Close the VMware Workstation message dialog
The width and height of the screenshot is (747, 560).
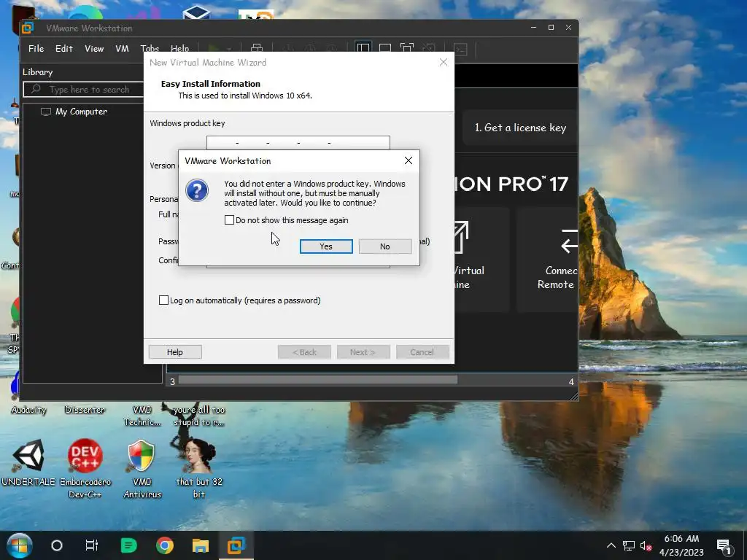(409, 160)
